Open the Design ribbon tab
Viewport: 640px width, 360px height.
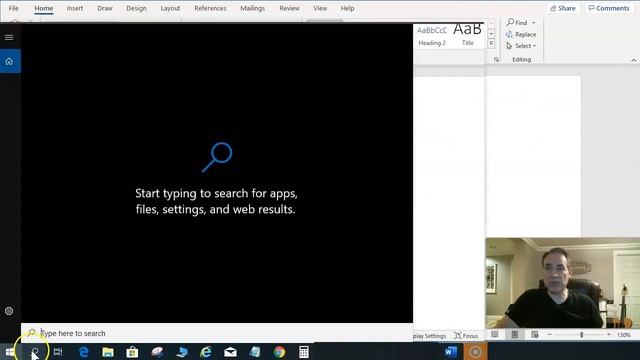pos(136,8)
